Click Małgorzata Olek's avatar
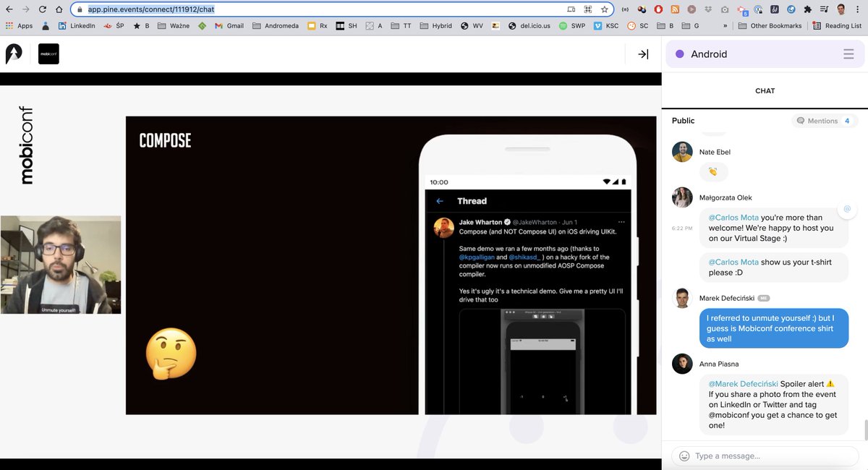 682,197
